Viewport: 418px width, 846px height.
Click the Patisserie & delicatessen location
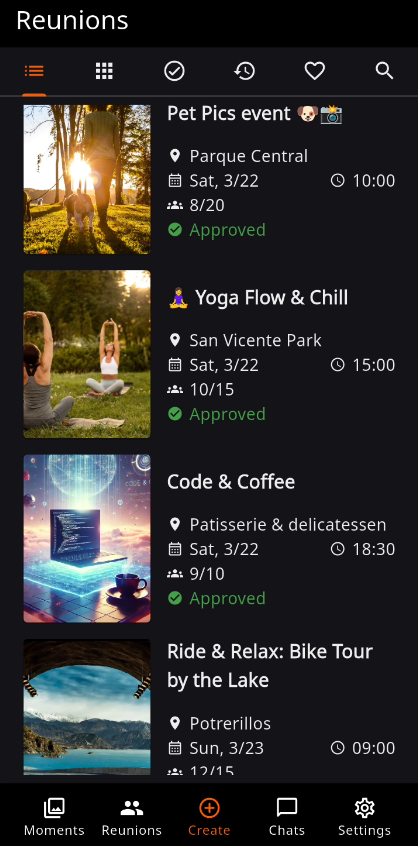coord(287,524)
